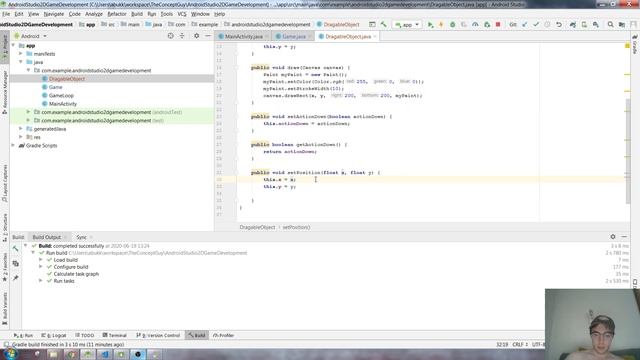Stop the running app red square

pyautogui.click(x=498, y=24)
